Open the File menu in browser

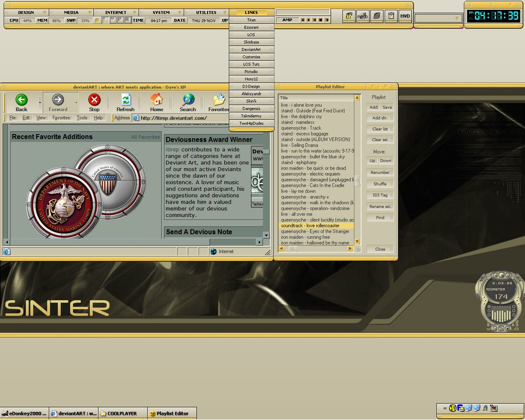[13, 118]
